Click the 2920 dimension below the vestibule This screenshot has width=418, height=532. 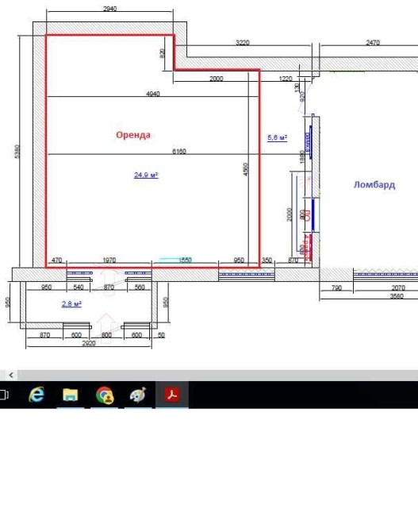pos(89,343)
